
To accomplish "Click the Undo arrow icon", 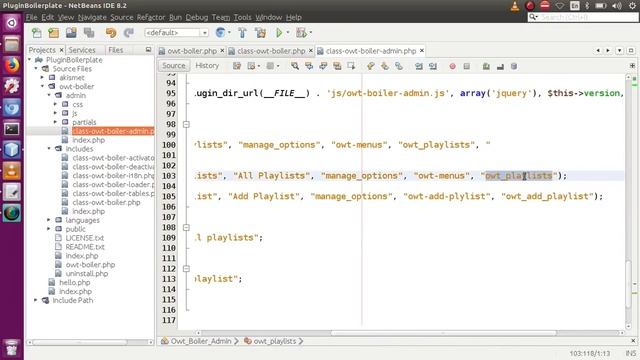I will tap(111, 33).
